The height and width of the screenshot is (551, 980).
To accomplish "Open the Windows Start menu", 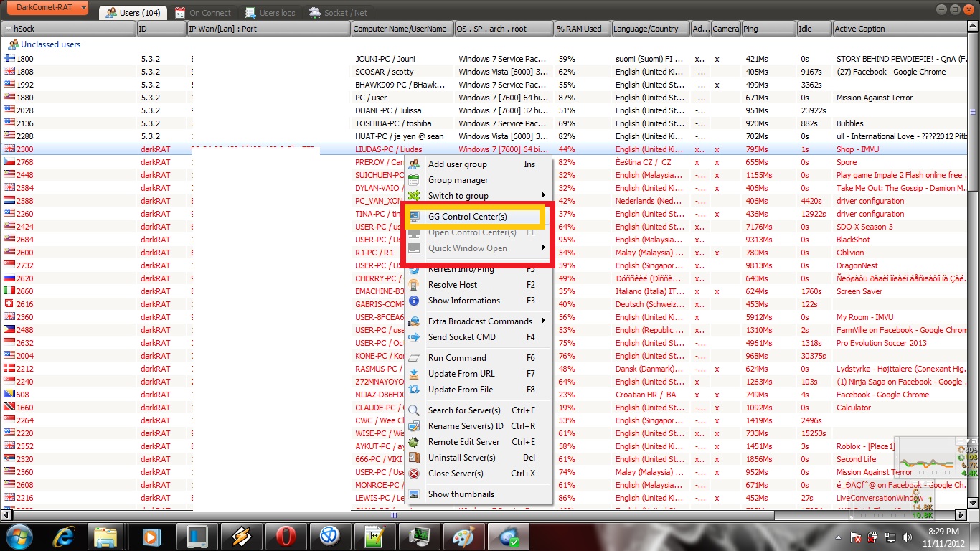I will click(19, 536).
